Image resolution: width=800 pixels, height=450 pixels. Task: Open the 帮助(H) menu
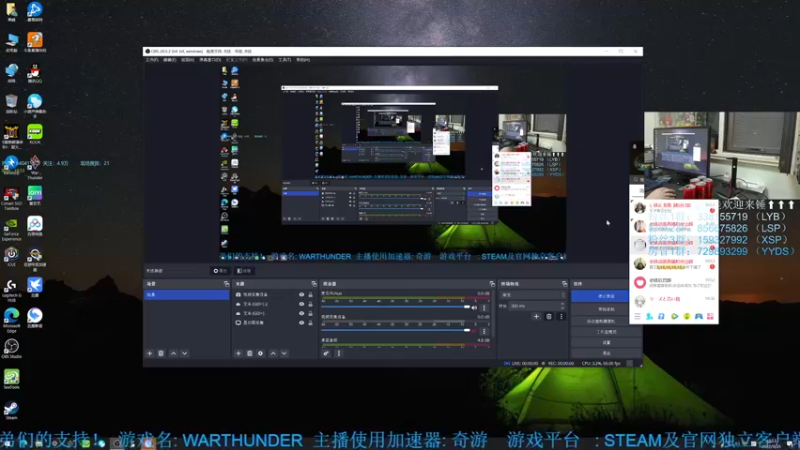click(x=303, y=60)
